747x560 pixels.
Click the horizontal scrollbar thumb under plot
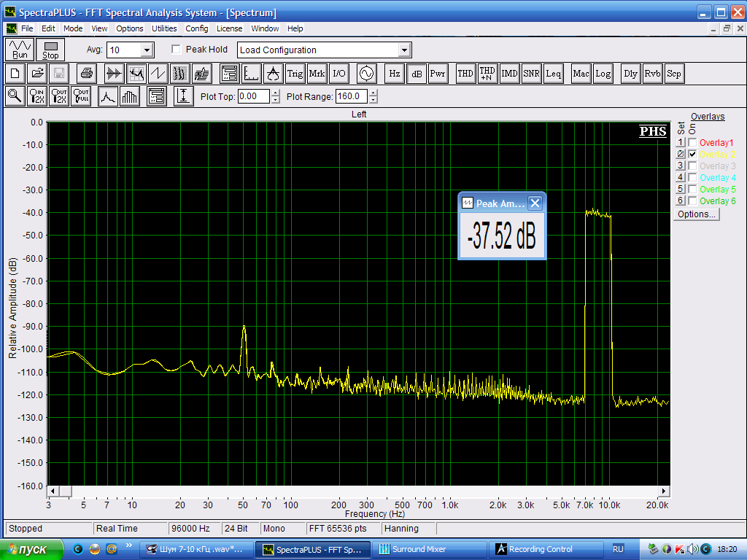(x=65, y=491)
